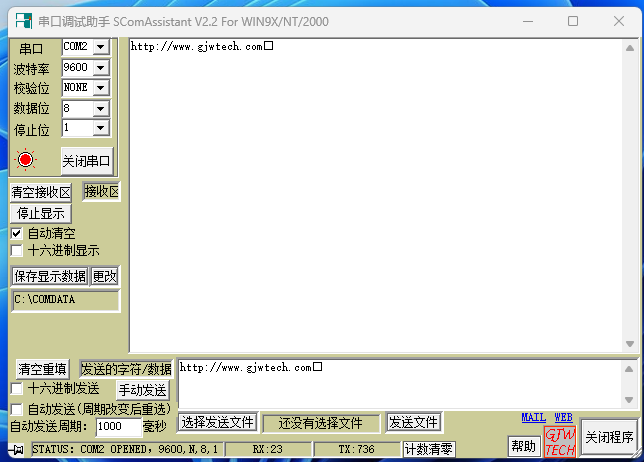Minimize the SComAssistant window
Viewport: 644px width, 462px height.
tap(528, 21)
